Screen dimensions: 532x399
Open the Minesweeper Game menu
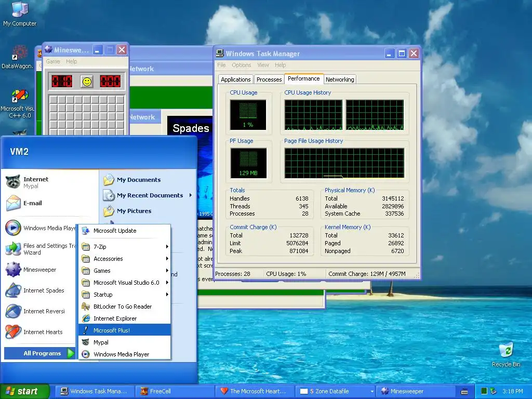[53, 61]
